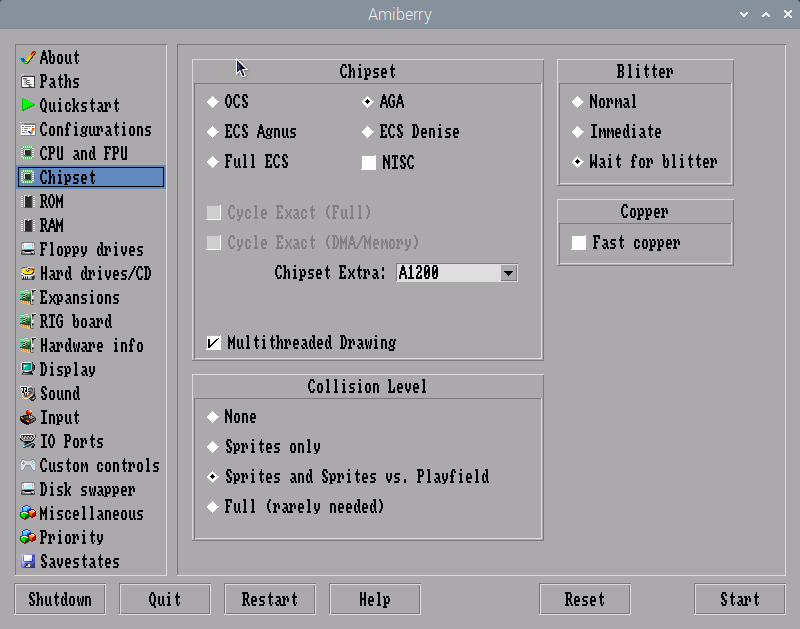Click the Expansions card icon
Viewport: 800px width, 629px height.
coord(28,297)
